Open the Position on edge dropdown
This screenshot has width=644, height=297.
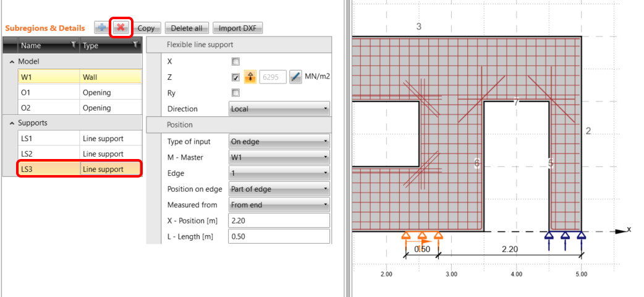279,189
